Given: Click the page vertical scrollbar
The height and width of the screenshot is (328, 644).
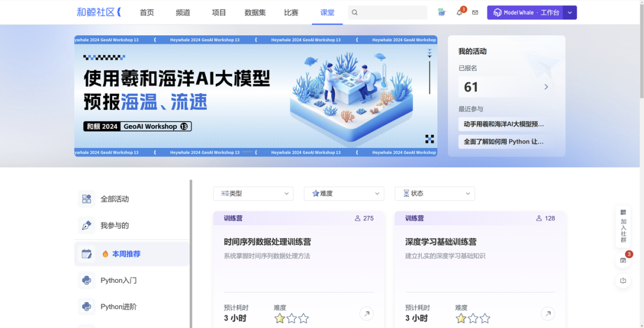Looking at the screenshot, I should point(642,49).
